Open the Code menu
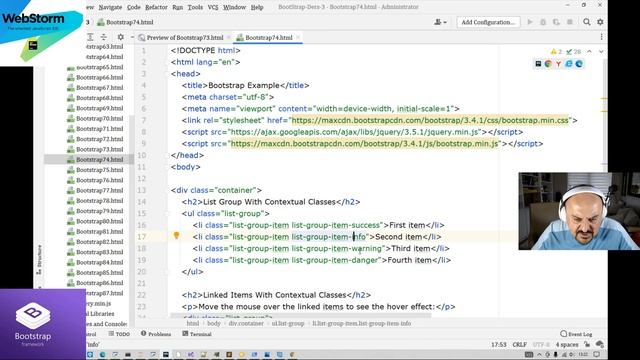The width and height of the screenshot is (640, 360). (x=133, y=7)
